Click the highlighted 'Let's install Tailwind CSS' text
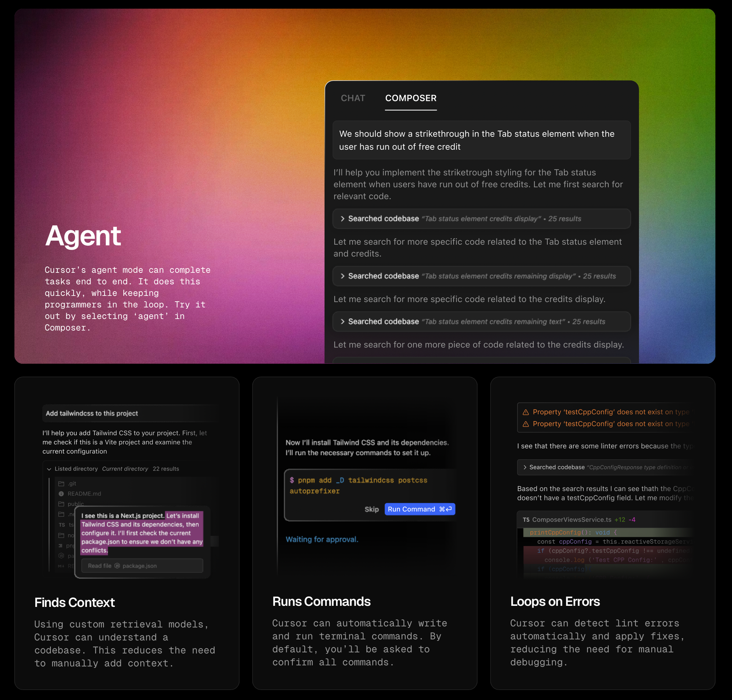 (x=142, y=533)
